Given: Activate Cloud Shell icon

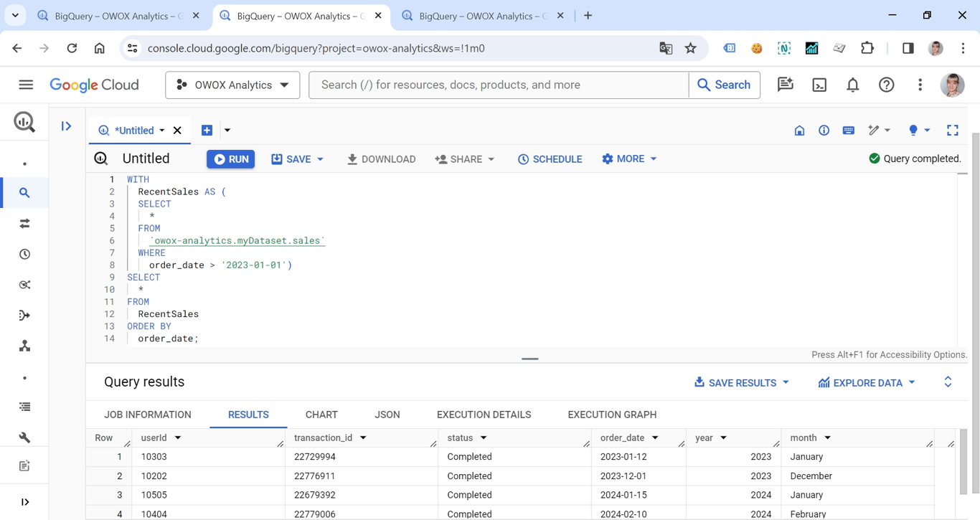Looking at the screenshot, I should coord(819,85).
